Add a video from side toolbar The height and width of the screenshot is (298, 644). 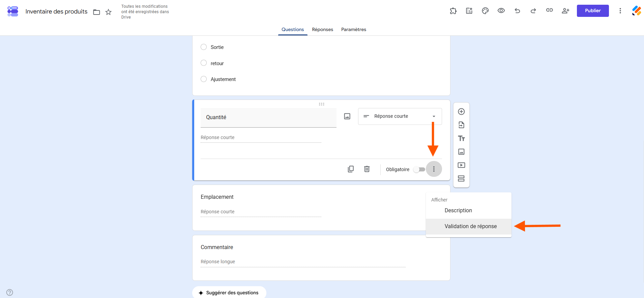(462, 165)
